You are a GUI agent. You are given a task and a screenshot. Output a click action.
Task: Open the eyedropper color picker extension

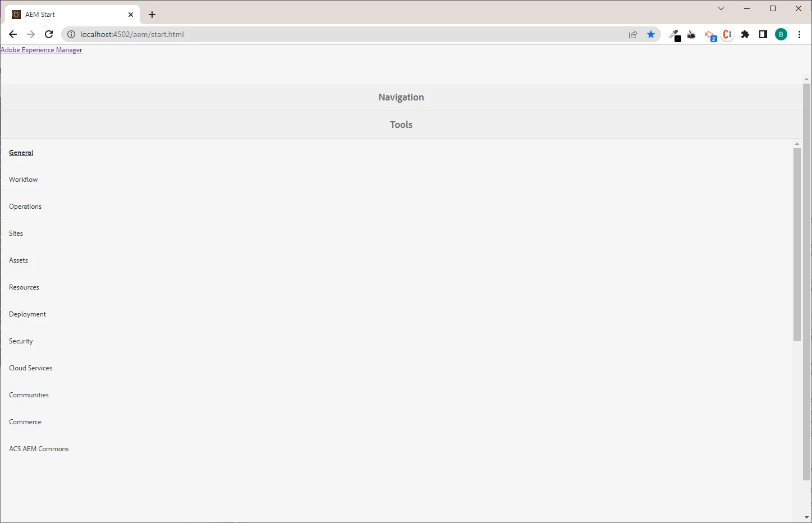click(675, 35)
